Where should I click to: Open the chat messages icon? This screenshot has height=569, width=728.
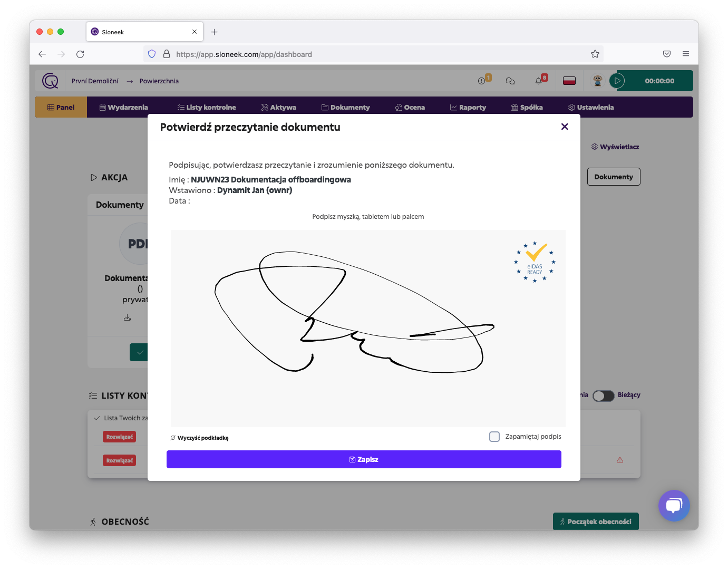tap(510, 81)
